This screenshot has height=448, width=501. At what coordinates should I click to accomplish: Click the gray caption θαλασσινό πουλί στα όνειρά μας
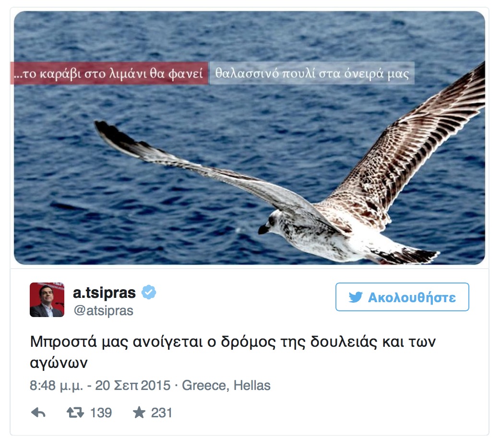pyautogui.click(x=312, y=73)
